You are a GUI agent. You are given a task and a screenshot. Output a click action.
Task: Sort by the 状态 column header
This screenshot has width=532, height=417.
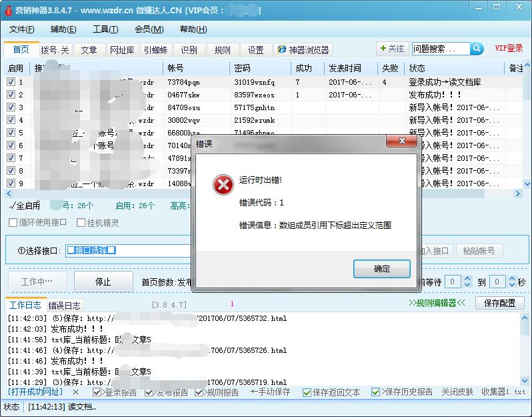pos(454,68)
